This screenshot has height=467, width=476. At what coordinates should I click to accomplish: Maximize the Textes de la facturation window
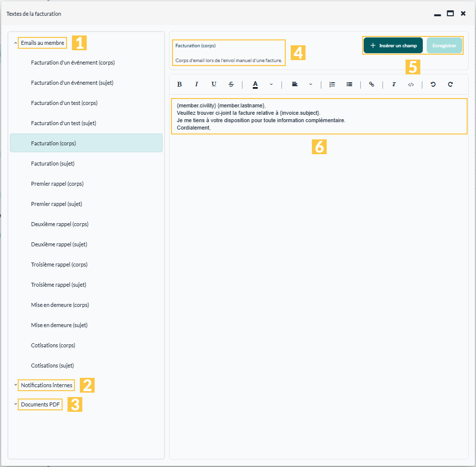(x=450, y=14)
